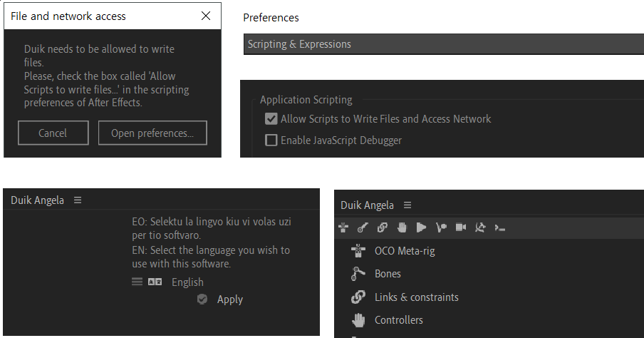Image resolution: width=644 pixels, height=338 pixels.
Task: Open the Bones list entry
Action: click(376, 274)
